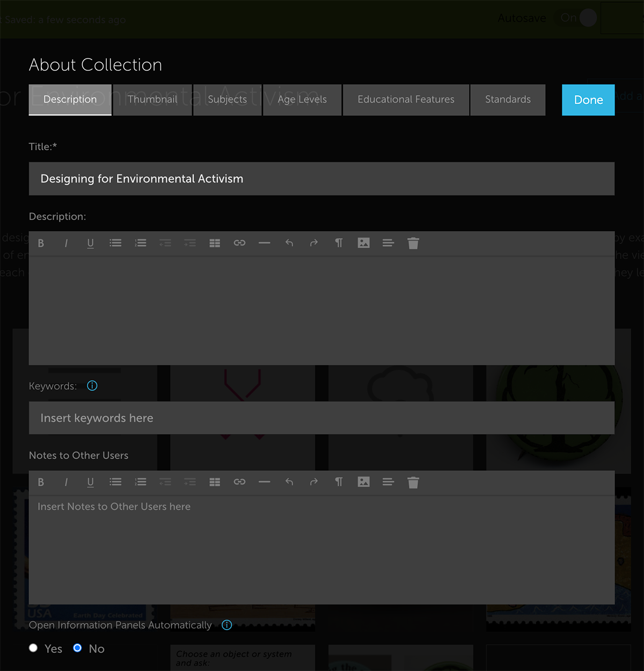Toggle underline in the Notes to Other Users toolbar

click(90, 482)
